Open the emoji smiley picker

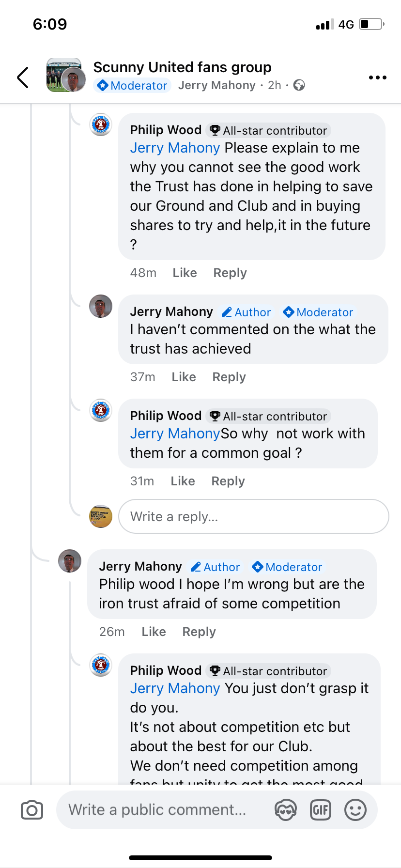point(355,810)
